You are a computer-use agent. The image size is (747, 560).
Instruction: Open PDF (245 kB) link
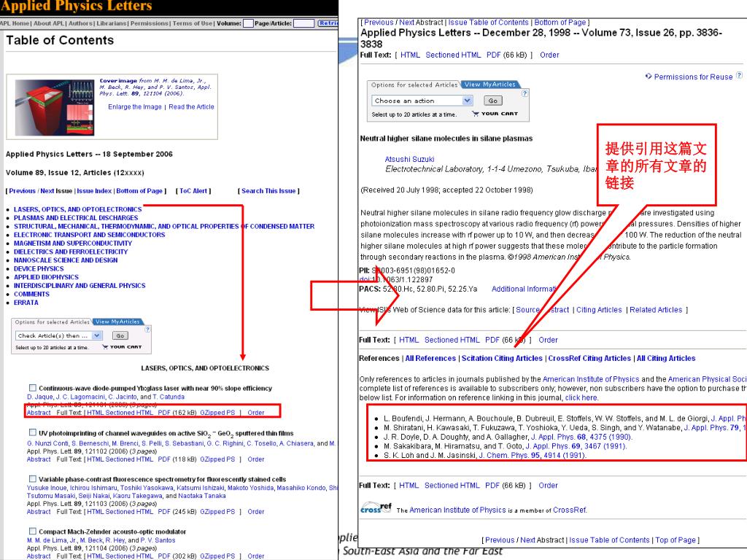177,511
